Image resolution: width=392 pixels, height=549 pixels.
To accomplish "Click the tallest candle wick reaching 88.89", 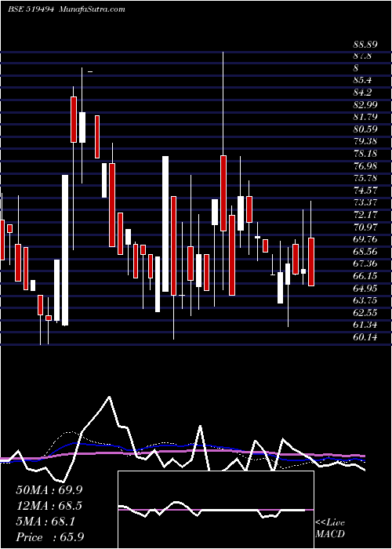I will 223,104.
